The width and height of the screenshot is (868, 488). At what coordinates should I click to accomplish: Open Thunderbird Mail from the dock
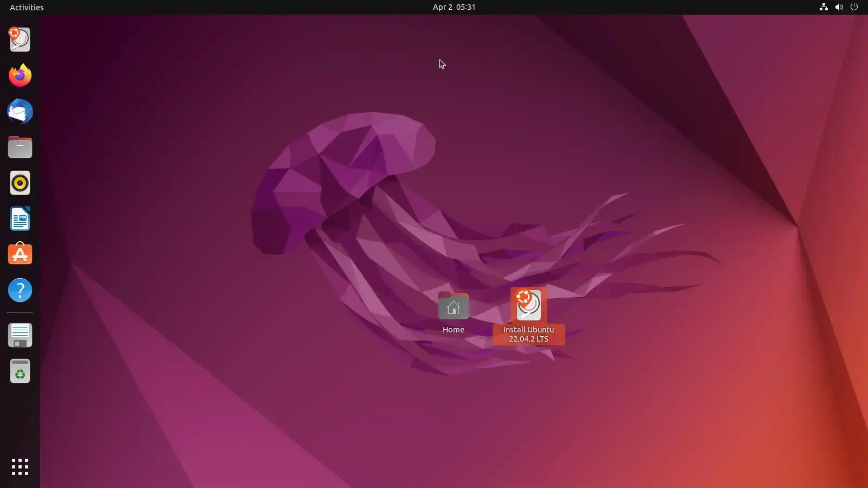tap(20, 111)
